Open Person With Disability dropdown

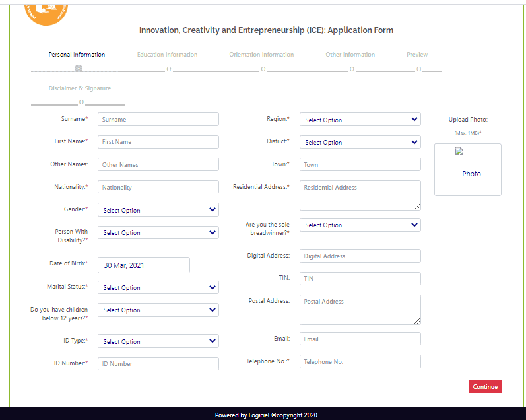pos(158,232)
